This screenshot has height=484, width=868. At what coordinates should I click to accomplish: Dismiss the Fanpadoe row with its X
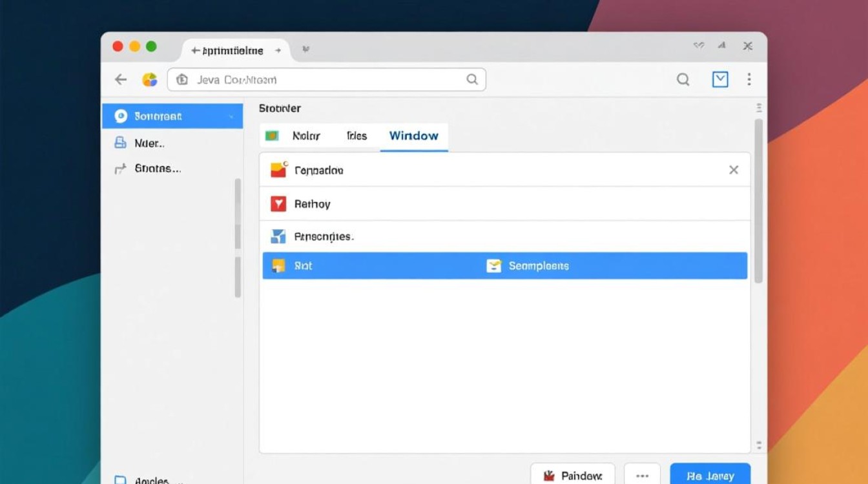pyautogui.click(x=734, y=170)
